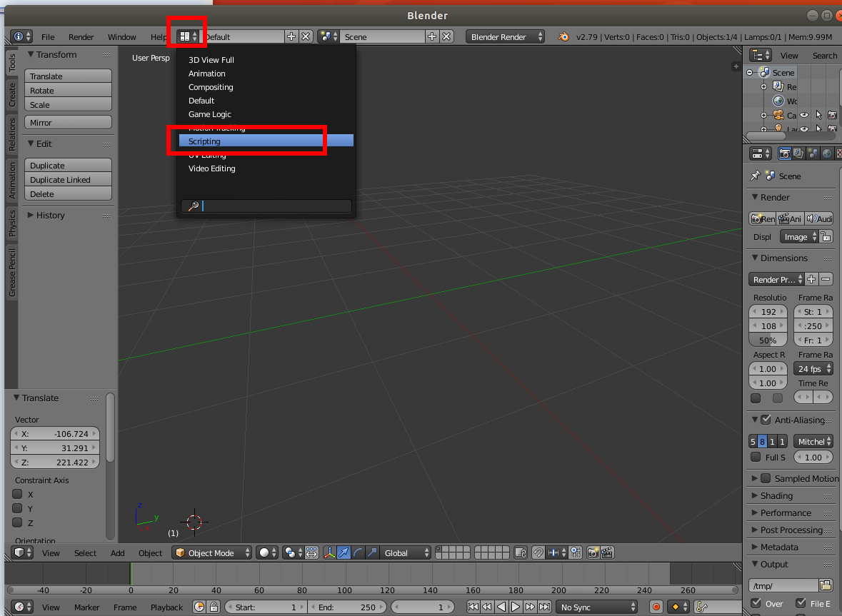
Task: Enable Constraint Axis X checkbox
Action: click(18, 494)
